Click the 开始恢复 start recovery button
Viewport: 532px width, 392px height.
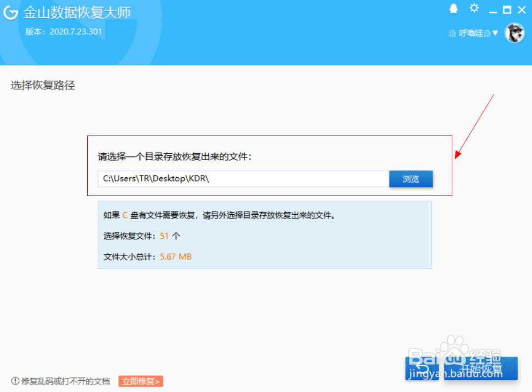tap(481, 368)
